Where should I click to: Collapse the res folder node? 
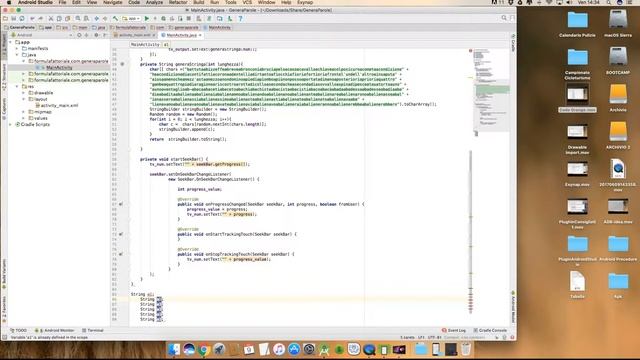click(18, 87)
